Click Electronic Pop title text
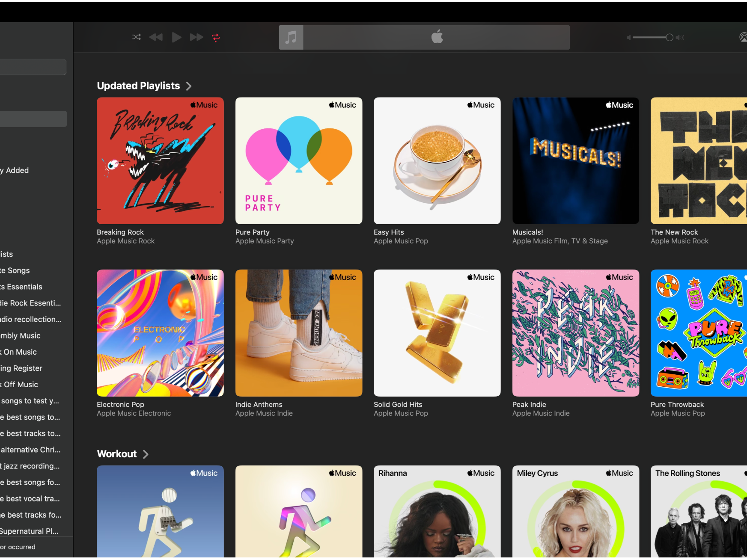This screenshot has height=560, width=747. coord(120,405)
